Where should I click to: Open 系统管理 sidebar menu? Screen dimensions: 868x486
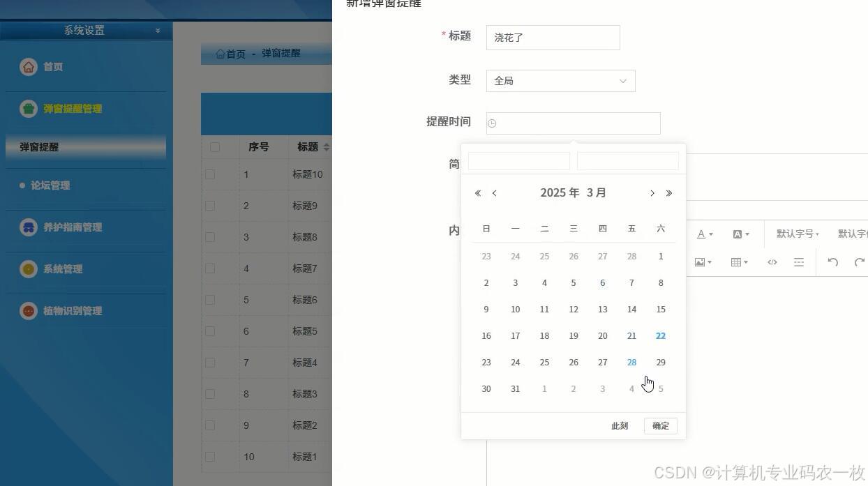pos(63,269)
